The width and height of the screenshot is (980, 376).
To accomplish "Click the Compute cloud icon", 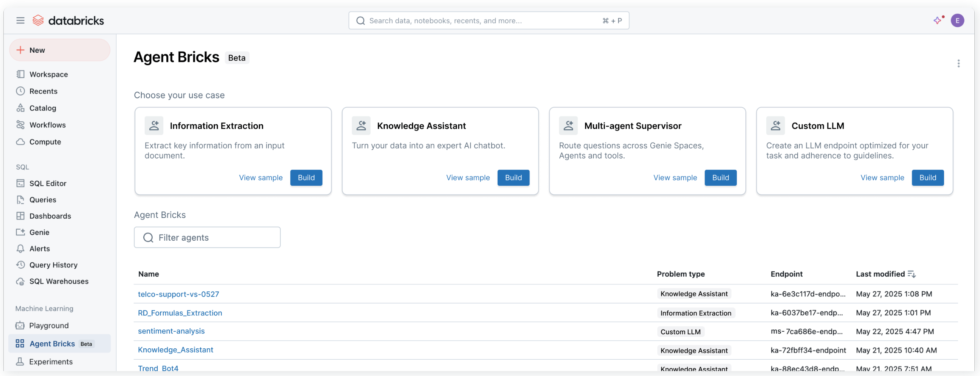I will pos(20,142).
